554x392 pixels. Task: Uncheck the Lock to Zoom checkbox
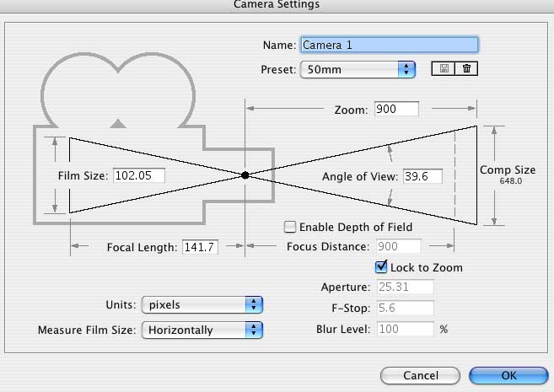click(x=381, y=267)
